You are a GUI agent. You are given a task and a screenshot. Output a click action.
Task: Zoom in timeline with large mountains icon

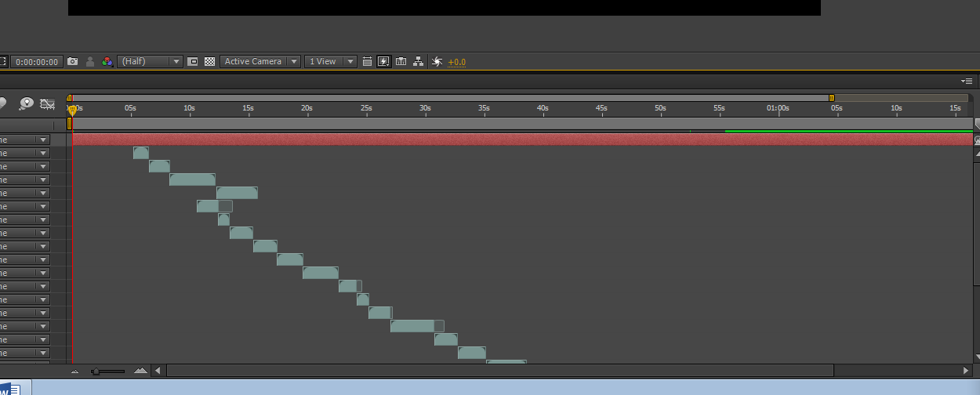pos(140,371)
